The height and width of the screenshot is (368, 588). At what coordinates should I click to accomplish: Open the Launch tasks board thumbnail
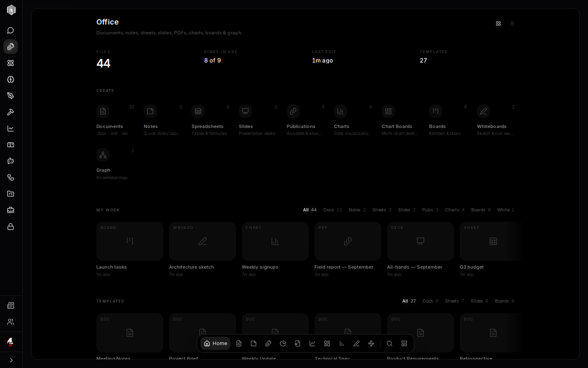pos(130,241)
